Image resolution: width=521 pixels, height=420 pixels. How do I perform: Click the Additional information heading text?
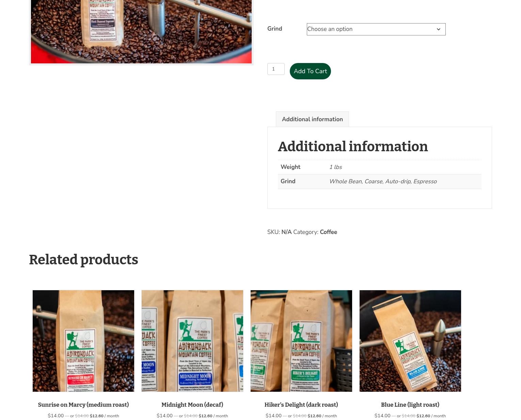click(x=353, y=146)
